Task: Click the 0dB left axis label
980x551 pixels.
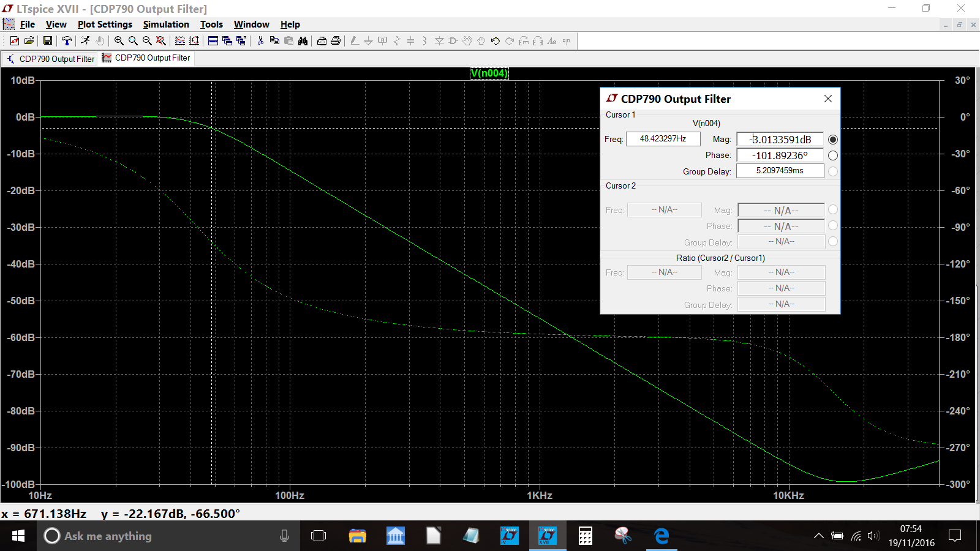Action: pos(25,117)
